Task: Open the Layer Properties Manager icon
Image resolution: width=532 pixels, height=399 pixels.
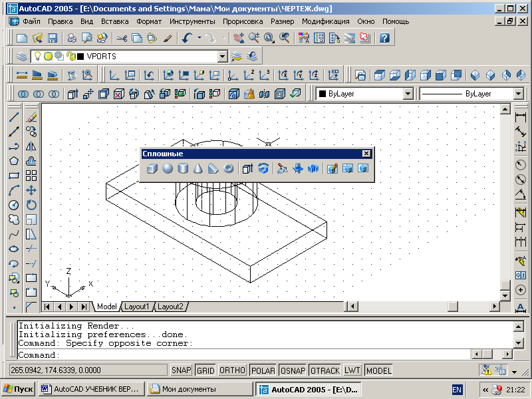Action: coord(22,56)
